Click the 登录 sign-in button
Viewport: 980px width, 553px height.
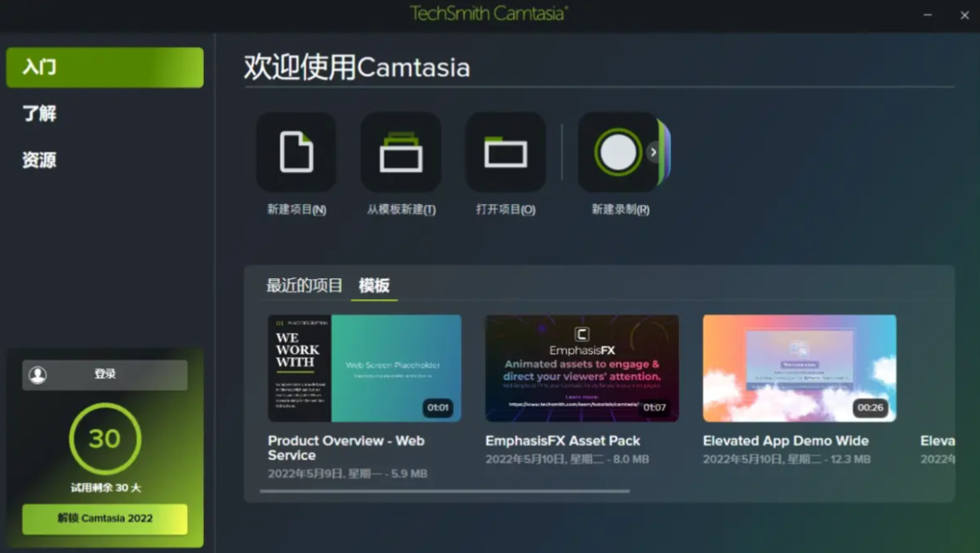point(105,374)
